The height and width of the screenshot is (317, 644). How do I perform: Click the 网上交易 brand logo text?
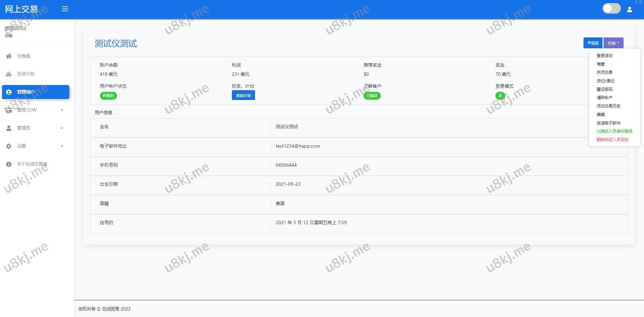21,9
